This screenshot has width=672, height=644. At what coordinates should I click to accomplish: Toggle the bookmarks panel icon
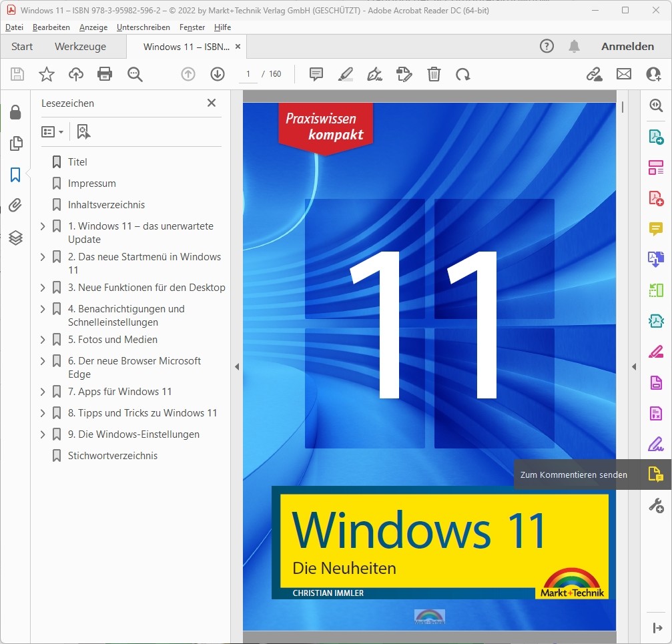pos(15,175)
